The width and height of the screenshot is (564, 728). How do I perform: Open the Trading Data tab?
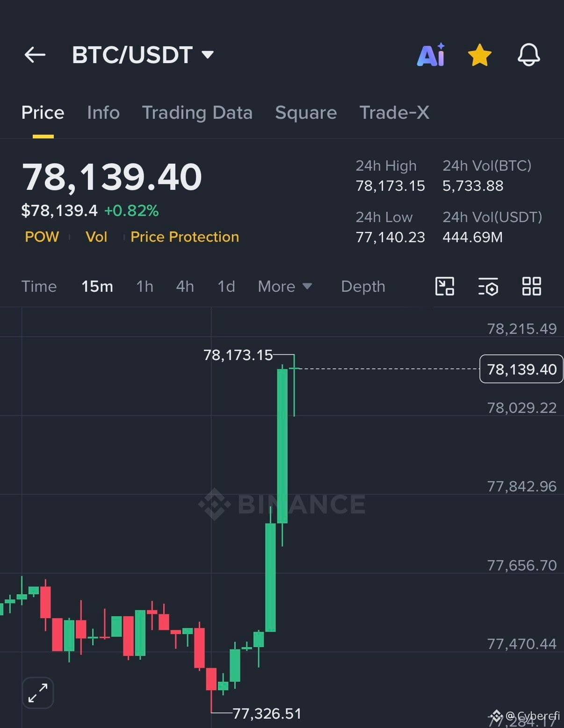coord(197,113)
